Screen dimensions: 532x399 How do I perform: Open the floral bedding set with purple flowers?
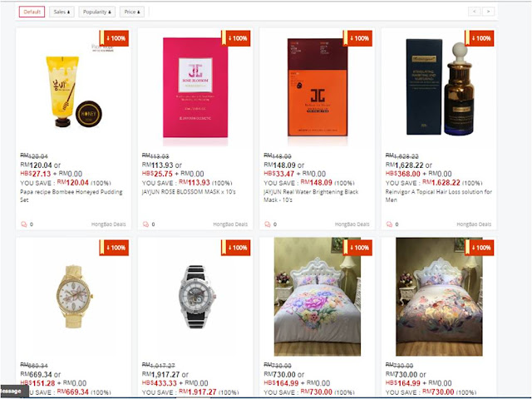[x=318, y=297]
